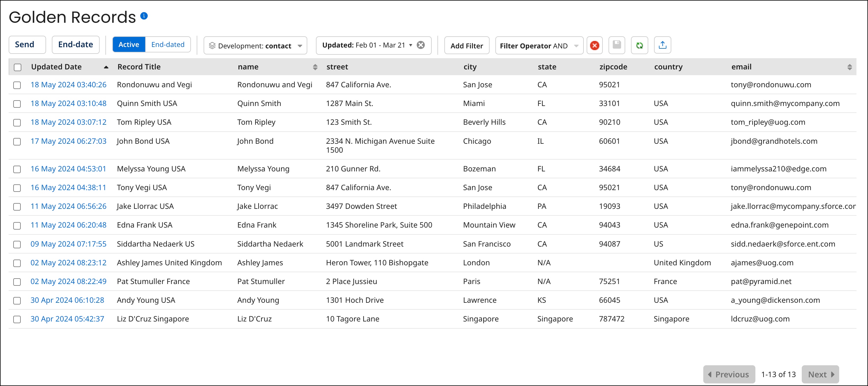Select all rows with the header checkbox
Image resolution: width=868 pixels, height=386 pixels.
click(17, 67)
